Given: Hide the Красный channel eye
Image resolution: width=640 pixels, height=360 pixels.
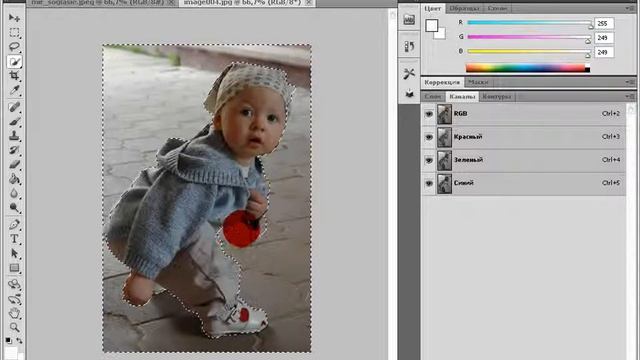Looking at the screenshot, I should 429,137.
